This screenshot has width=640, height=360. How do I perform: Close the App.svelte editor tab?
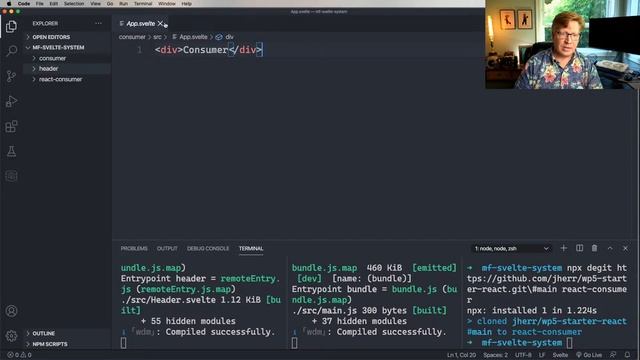[160, 24]
